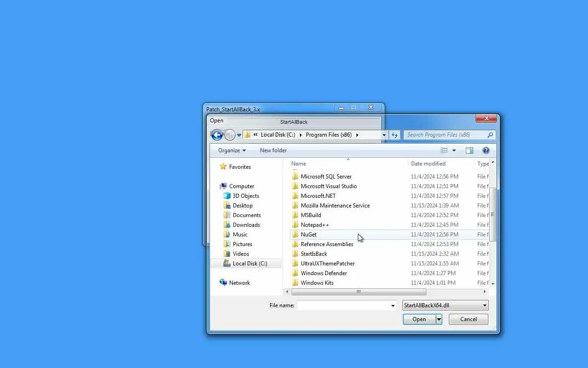Click the Open button
This screenshot has height=368, width=588.
pos(419,319)
